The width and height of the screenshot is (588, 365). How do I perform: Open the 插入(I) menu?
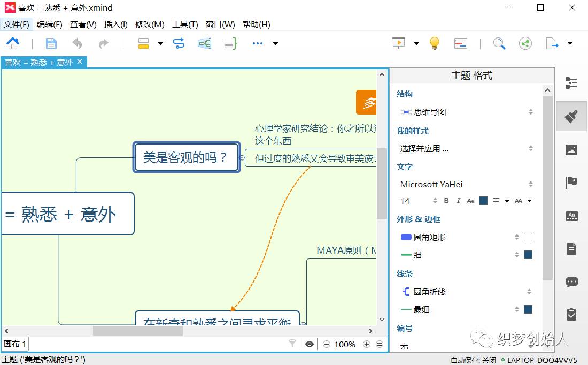click(x=115, y=25)
